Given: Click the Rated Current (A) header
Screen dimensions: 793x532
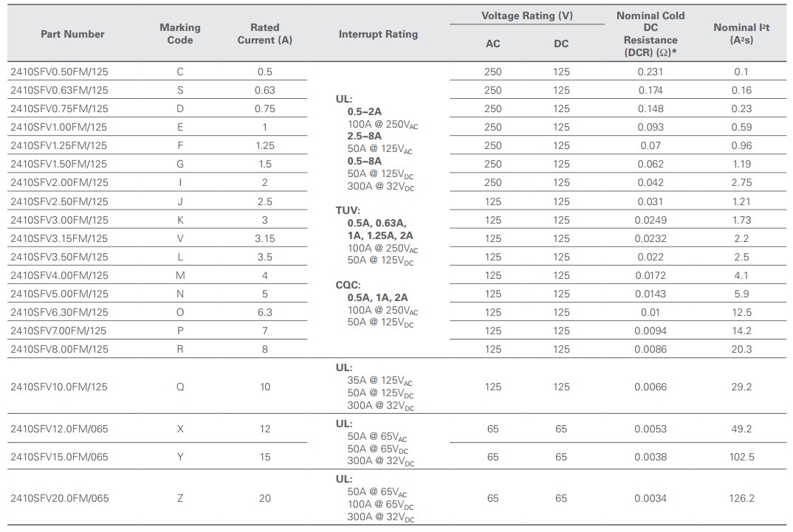Looking at the screenshot, I should pyautogui.click(x=264, y=34).
